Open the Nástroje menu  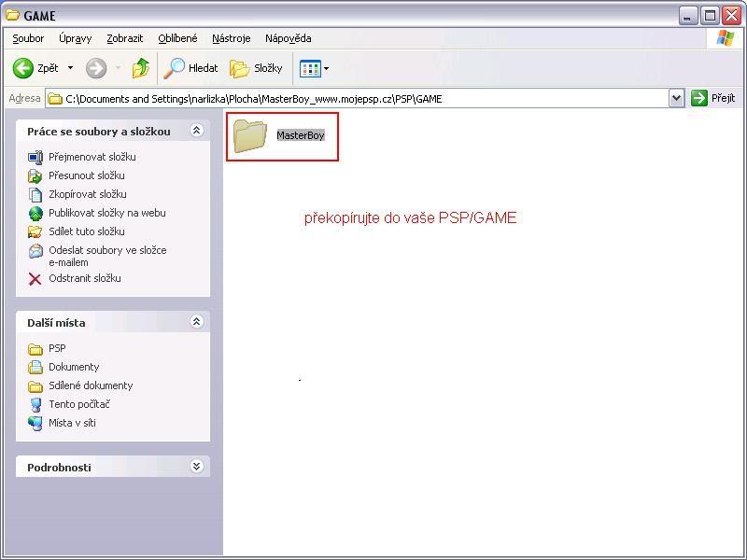pos(231,38)
